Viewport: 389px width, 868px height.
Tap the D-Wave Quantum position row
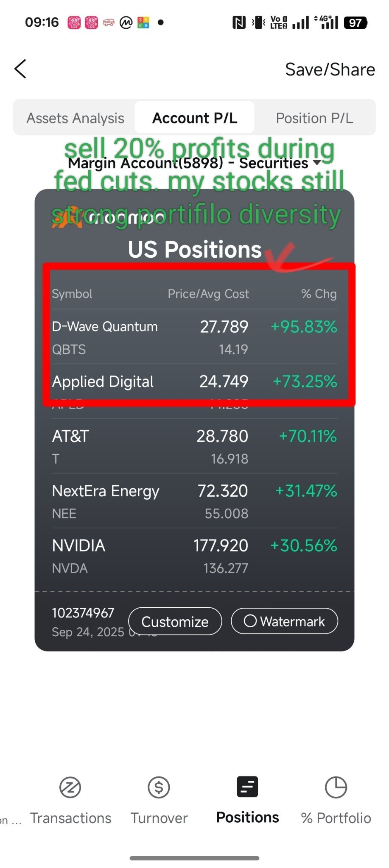tap(194, 337)
